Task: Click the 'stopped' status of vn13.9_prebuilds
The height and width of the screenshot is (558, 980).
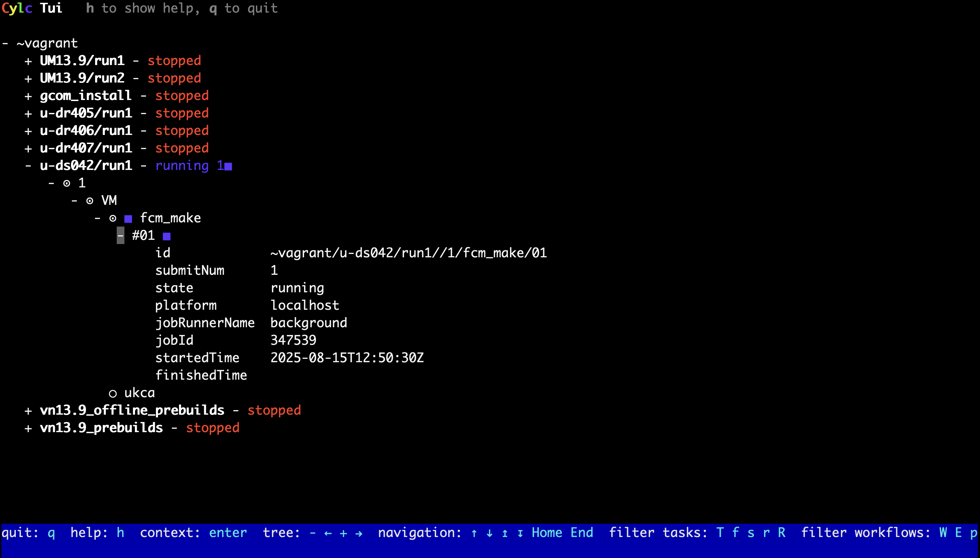Action: 213,428
